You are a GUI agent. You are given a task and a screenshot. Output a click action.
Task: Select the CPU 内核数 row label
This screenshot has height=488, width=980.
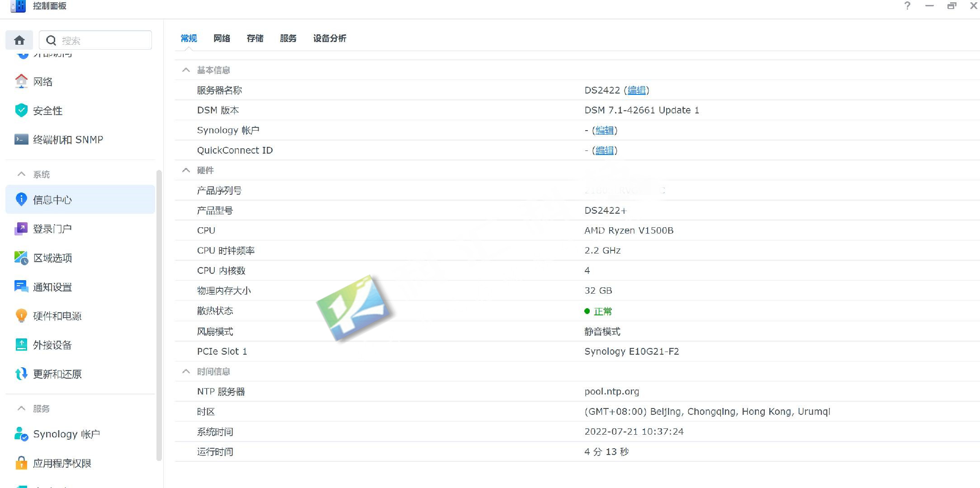[x=221, y=271]
